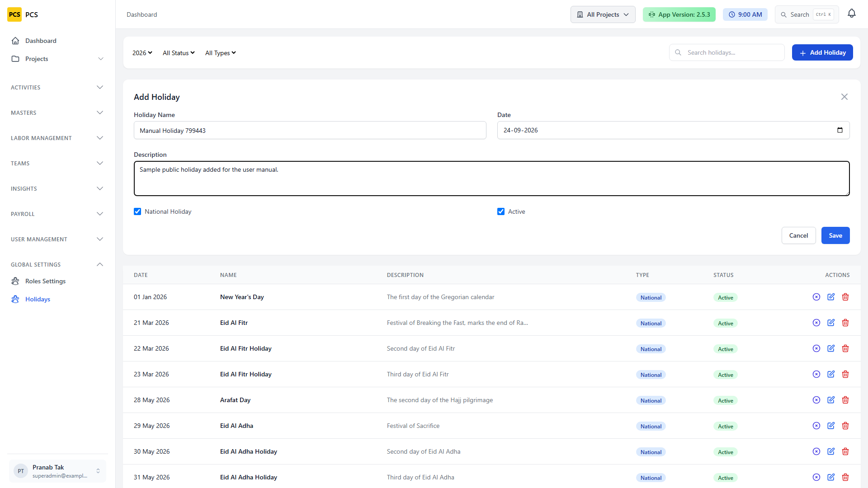Viewport: 868px width, 488px height.
Task: Click the PCS logo icon
Action: [14, 14]
